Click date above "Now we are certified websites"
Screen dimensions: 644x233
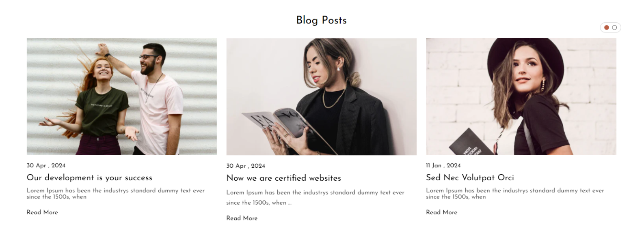[246, 166]
